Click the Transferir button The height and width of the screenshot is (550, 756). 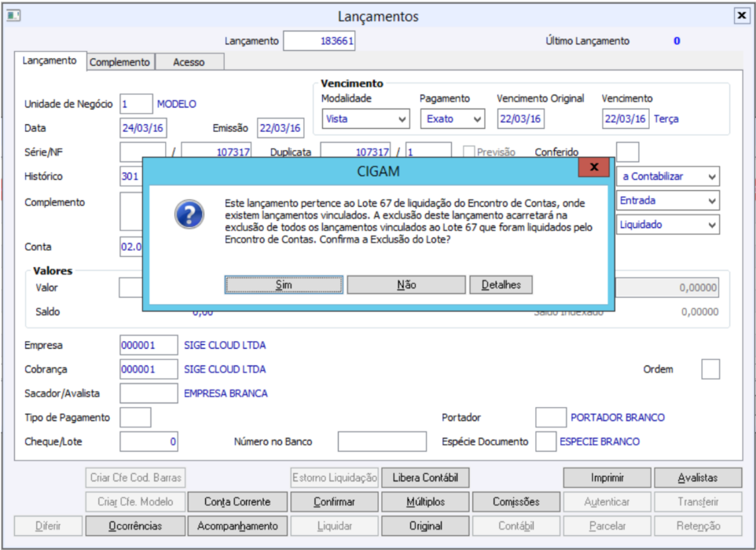[698, 502]
